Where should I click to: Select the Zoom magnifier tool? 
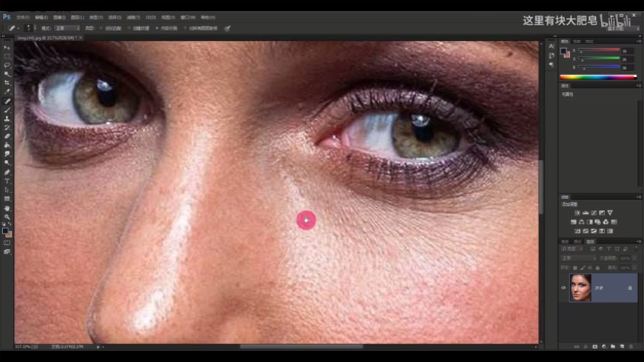pyautogui.click(x=7, y=217)
